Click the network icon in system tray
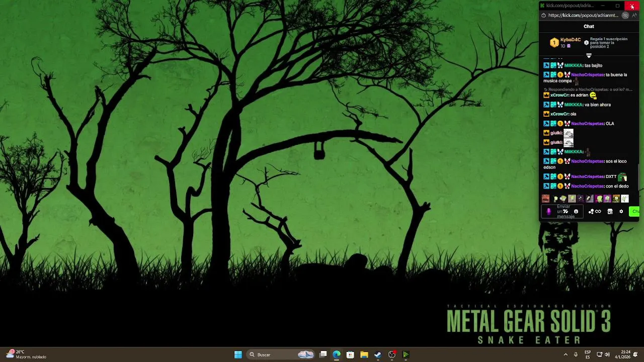Viewport: 644px width, 362px height. (599, 354)
